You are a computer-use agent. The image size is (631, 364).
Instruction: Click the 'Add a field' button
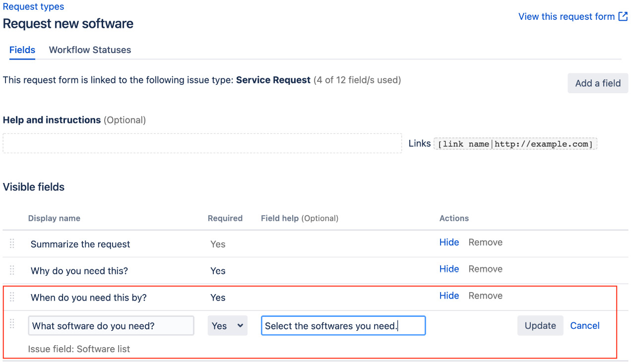click(x=598, y=83)
